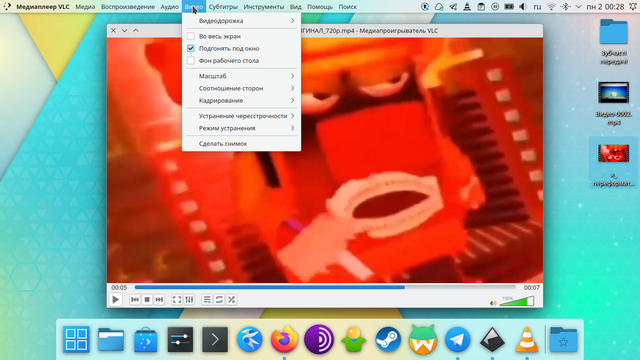Screen dimensions: 640x360
Task: Open the dark diamond app icon in dock
Action: [x=492, y=339]
